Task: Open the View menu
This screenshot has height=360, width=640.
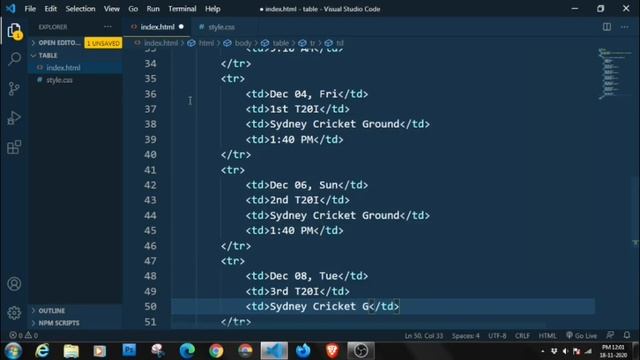Action: coord(111,9)
